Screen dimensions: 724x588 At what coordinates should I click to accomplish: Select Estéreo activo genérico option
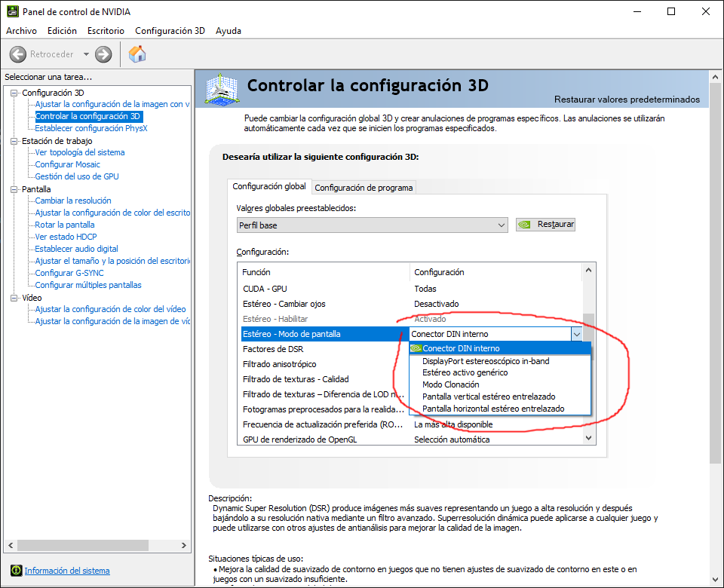[465, 372]
